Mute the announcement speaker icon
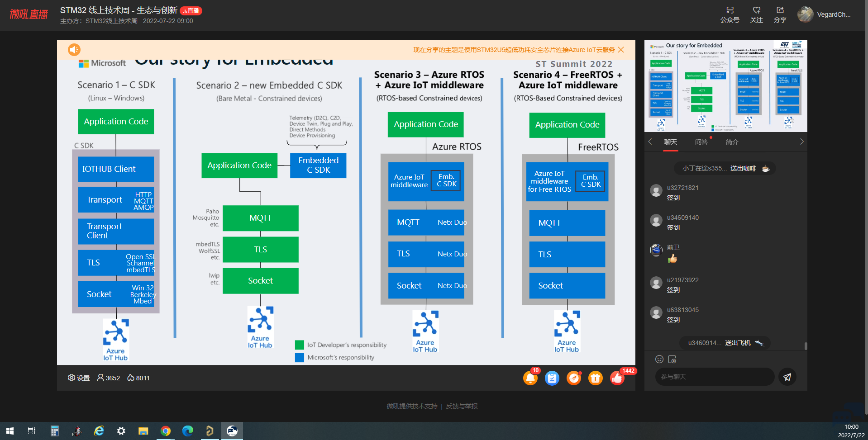 coord(74,49)
